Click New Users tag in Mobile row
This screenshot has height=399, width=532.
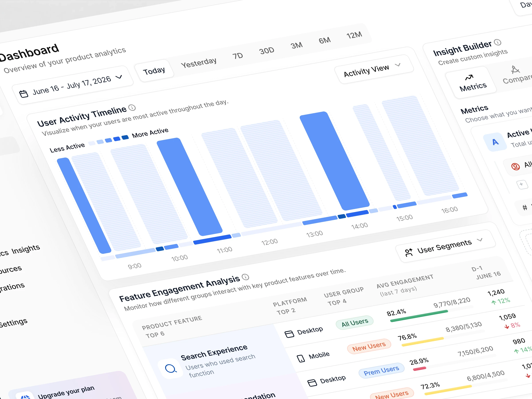point(369,346)
